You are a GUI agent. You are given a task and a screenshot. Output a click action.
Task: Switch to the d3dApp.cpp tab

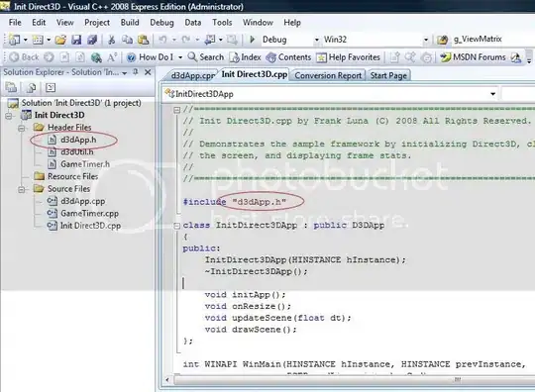pos(192,75)
